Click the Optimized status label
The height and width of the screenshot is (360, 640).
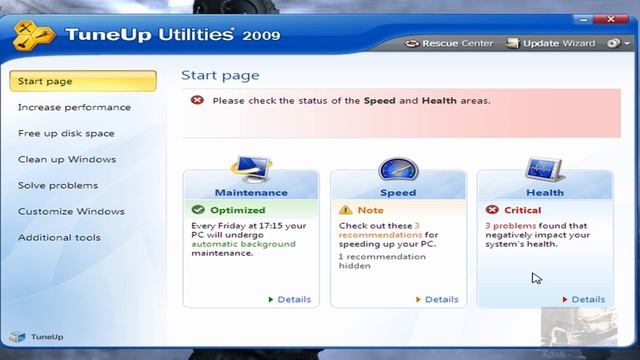click(238, 210)
